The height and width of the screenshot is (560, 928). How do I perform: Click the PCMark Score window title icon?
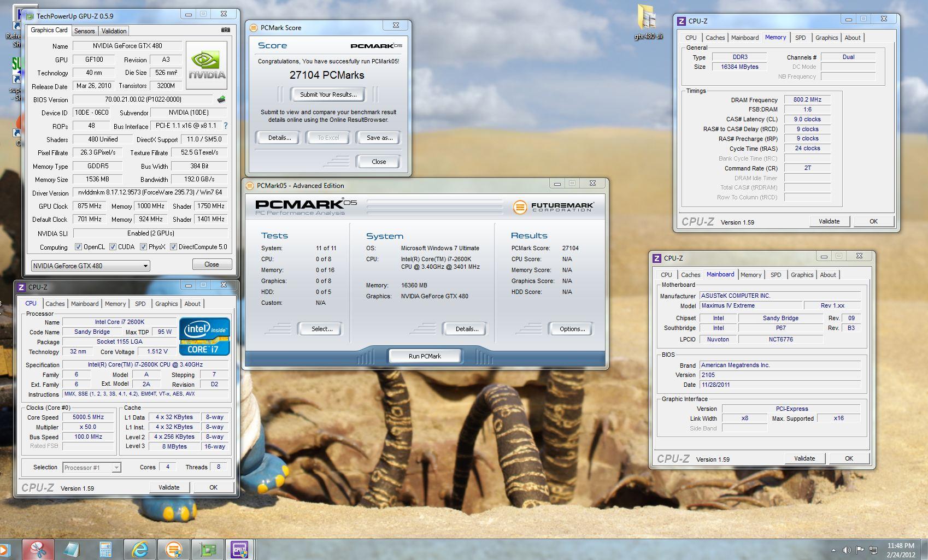click(x=254, y=27)
